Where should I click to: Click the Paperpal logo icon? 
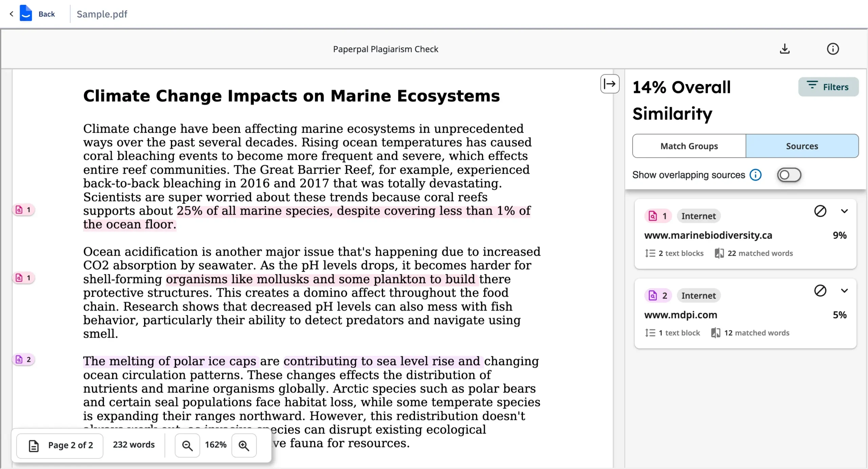click(x=26, y=13)
